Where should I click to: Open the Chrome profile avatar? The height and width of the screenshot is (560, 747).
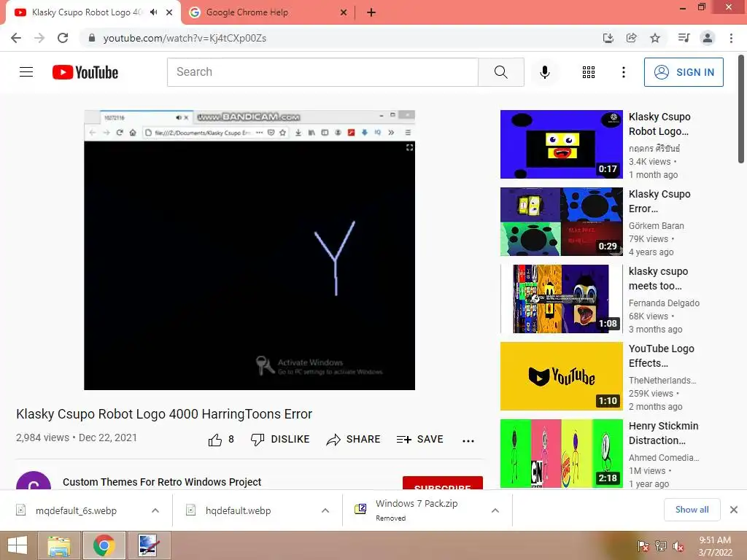click(x=708, y=38)
